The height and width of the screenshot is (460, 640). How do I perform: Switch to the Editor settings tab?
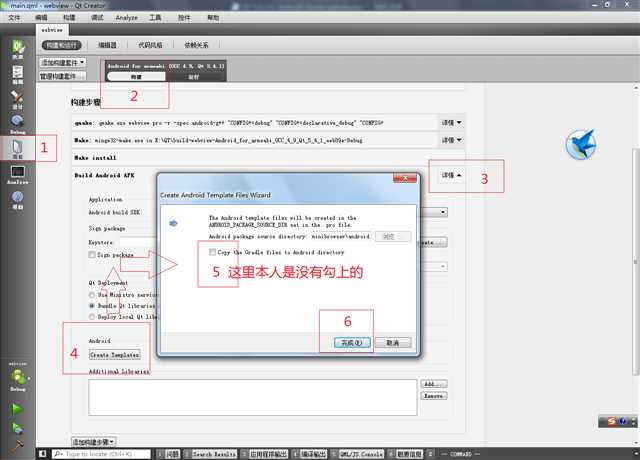pos(107,45)
